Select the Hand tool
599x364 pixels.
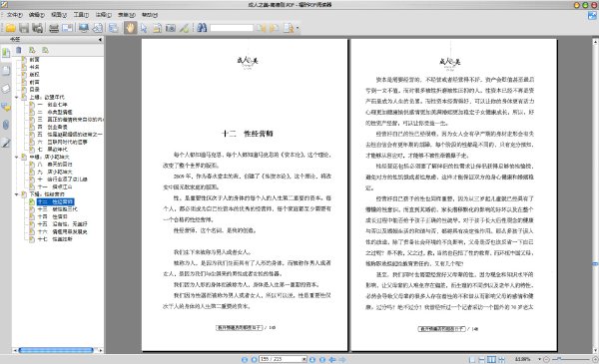[x=130, y=28]
